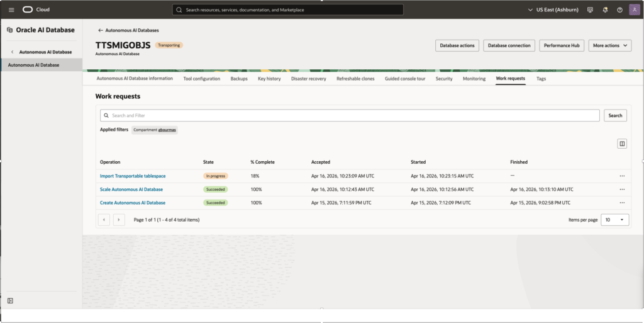Open the Performance Hub button
644x323 pixels.
[x=562, y=45]
